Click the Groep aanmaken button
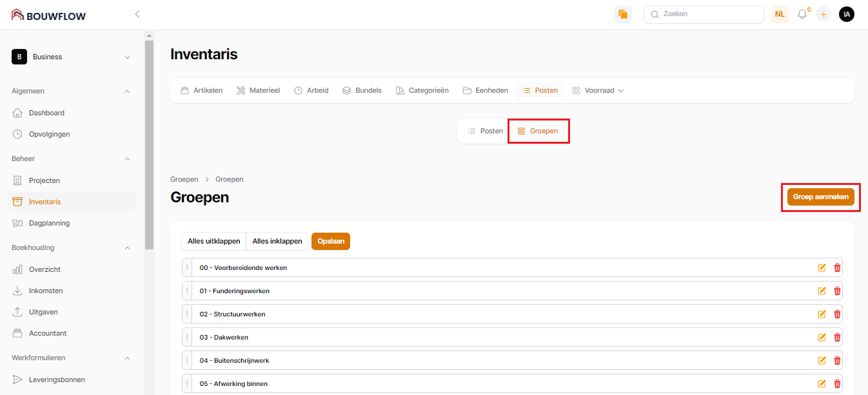The image size is (868, 395). (x=820, y=197)
